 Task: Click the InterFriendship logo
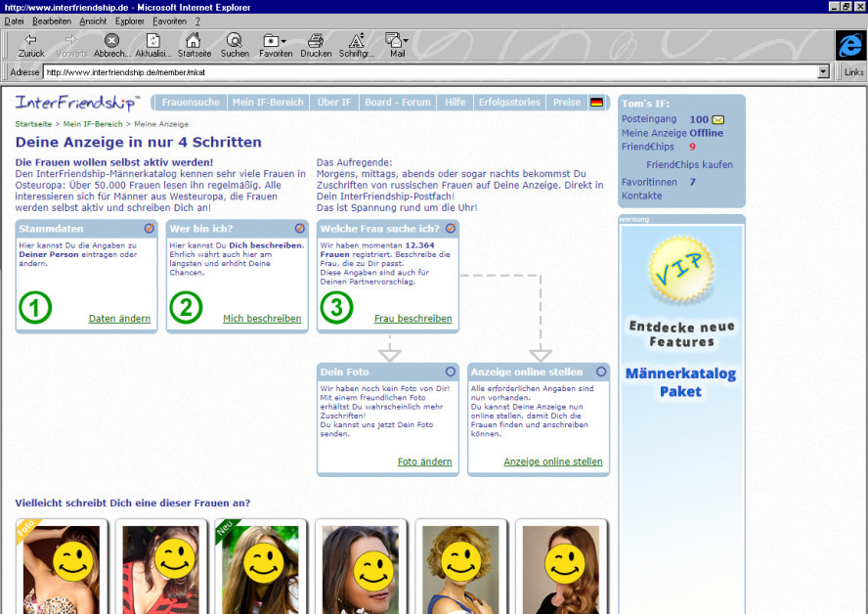pos(77,103)
